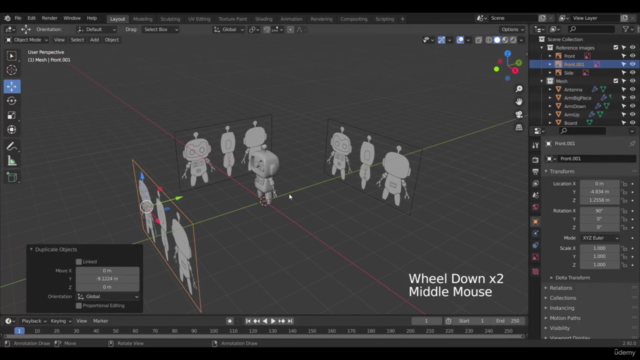
Task: Click the End frame field
Action: click(x=508, y=321)
